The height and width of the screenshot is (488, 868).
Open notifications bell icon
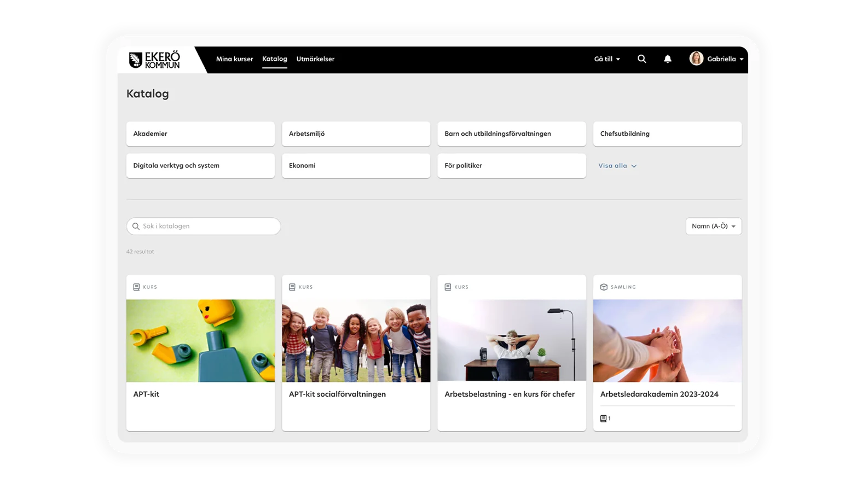click(x=667, y=59)
